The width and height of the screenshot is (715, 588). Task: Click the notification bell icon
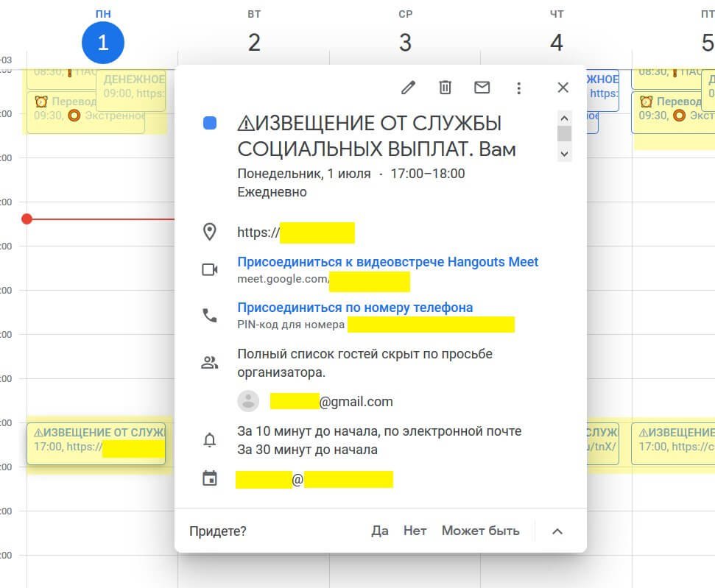point(210,440)
